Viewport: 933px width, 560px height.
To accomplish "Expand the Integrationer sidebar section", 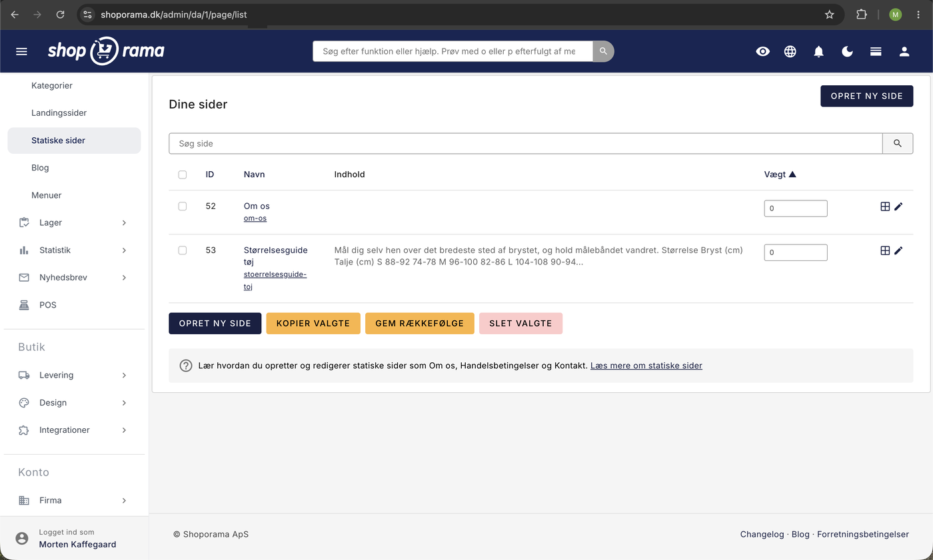I will coord(74,429).
